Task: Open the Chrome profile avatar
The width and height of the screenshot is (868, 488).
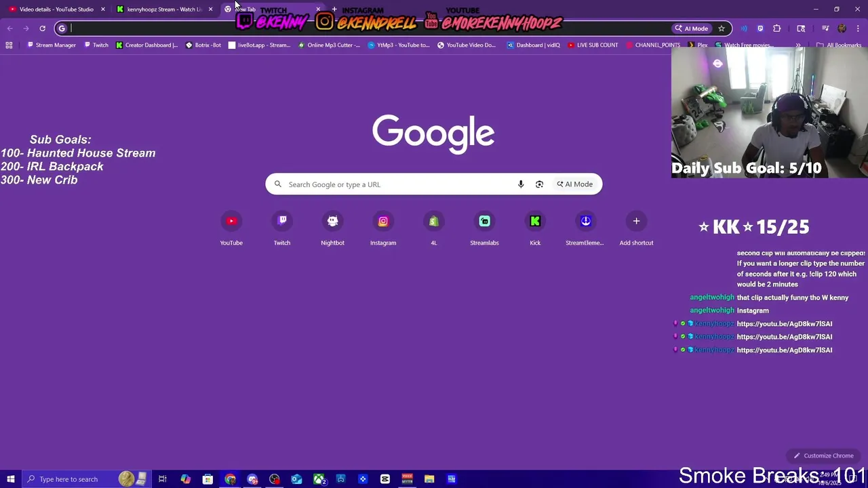Action: pos(842,28)
